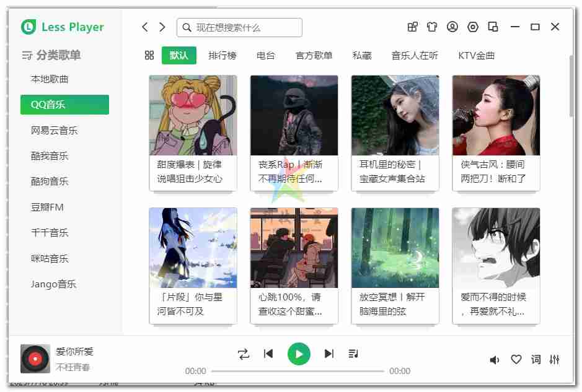The width and height of the screenshot is (582, 392).
Task: Open the plugins grid icon in header
Action: 412,27
